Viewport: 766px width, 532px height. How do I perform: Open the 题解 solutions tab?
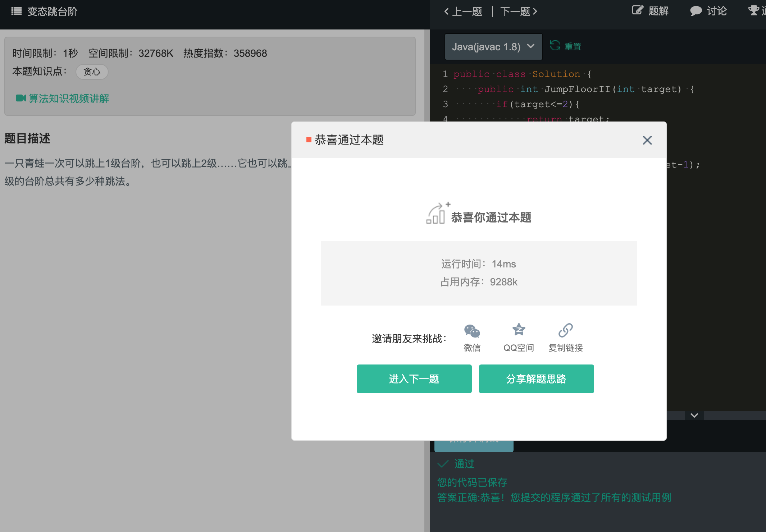click(650, 11)
